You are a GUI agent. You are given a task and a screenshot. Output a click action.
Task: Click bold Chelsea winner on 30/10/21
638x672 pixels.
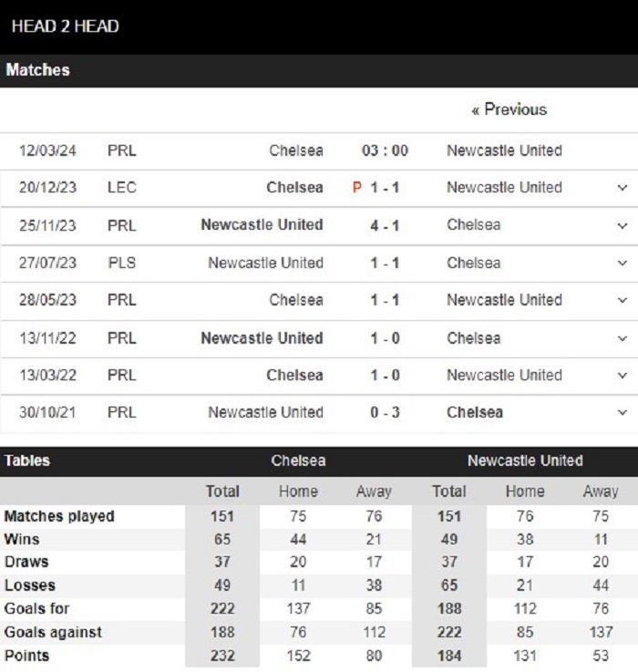point(475,412)
